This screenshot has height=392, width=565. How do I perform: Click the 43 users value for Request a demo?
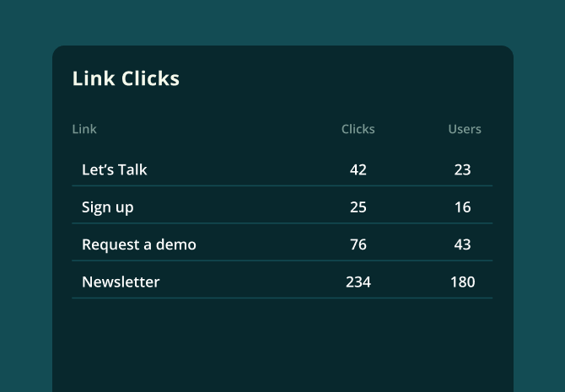coord(463,244)
